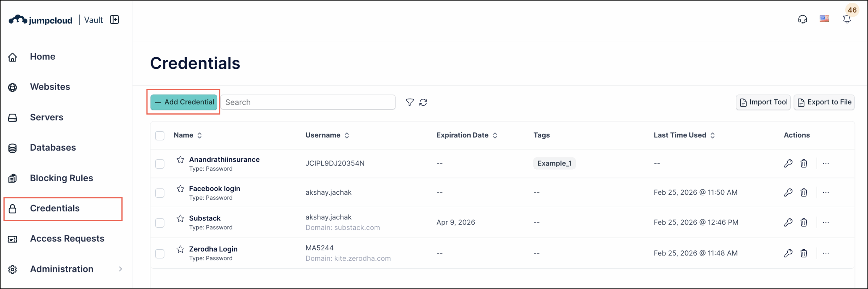The width and height of the screenshot is (868, 289).
Task: Open the Zerodha Login credential name
Action: (213, 249)
